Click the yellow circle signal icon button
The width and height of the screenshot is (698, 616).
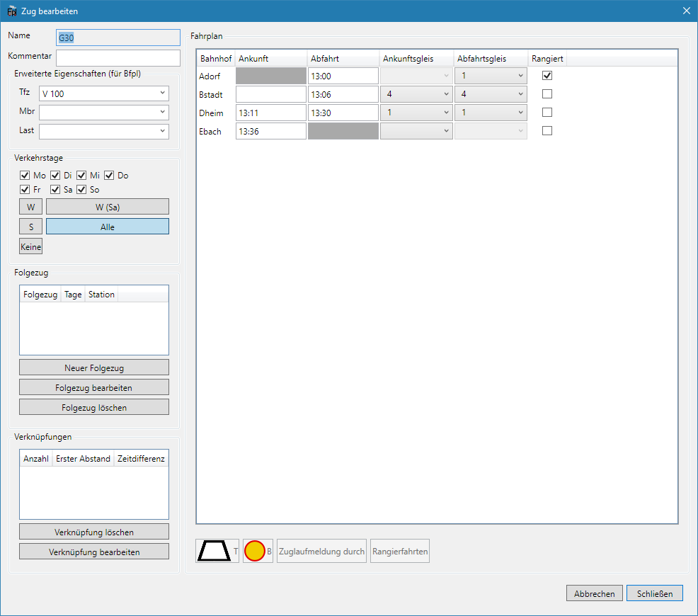click(x=258, y=551)
